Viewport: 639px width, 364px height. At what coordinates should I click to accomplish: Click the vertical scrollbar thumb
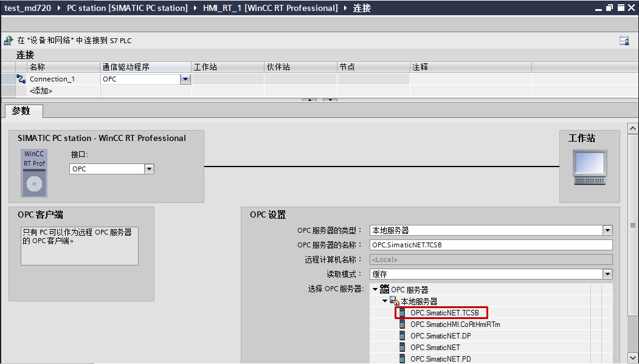point(632,225)
